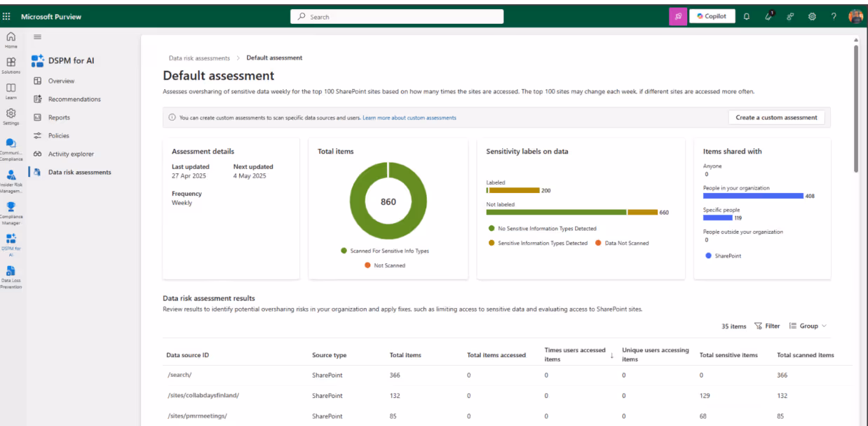Image resolution: width=868 pixels, height=426 pixels.
Task: Open the notifications bell icon
Action: coord(746,17)
